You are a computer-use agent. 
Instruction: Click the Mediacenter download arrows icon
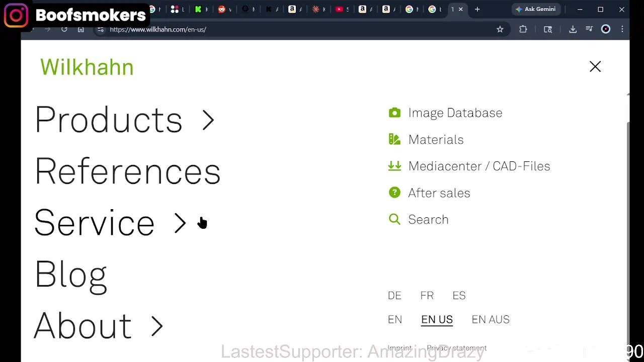pos(394,166)
